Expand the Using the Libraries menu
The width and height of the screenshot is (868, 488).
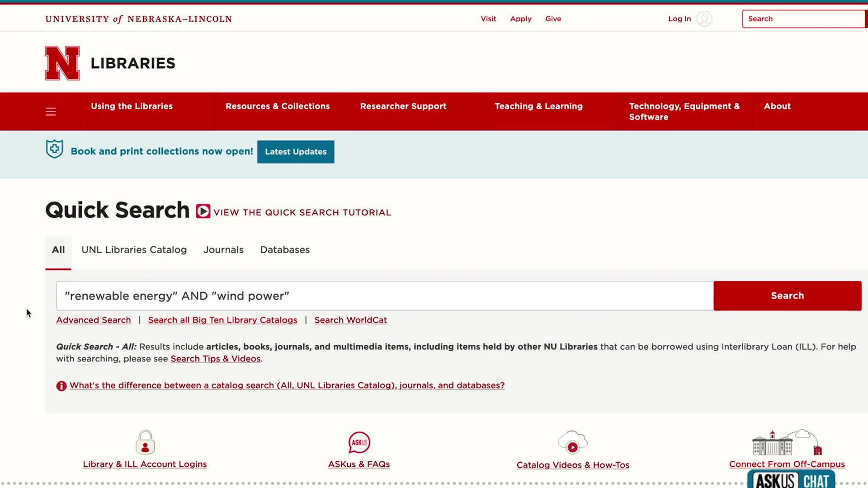(132, 106)
